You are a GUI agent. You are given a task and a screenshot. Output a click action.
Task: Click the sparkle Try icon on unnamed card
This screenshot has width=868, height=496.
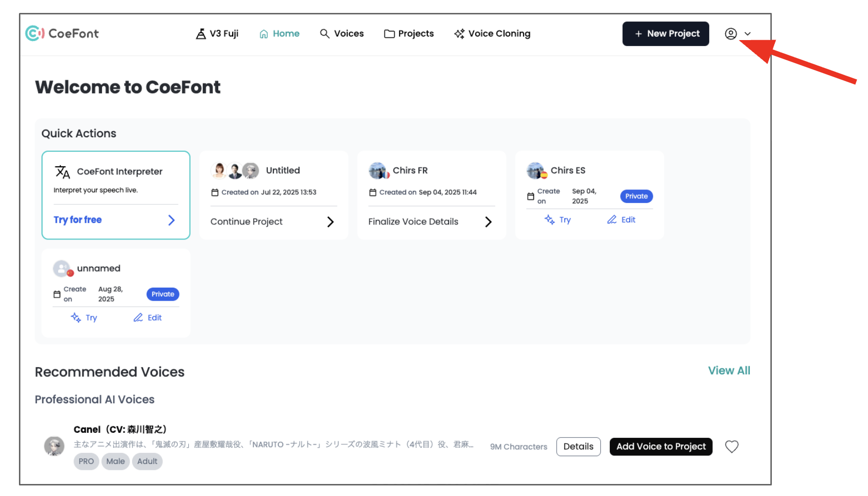click(x=76, y=318)
